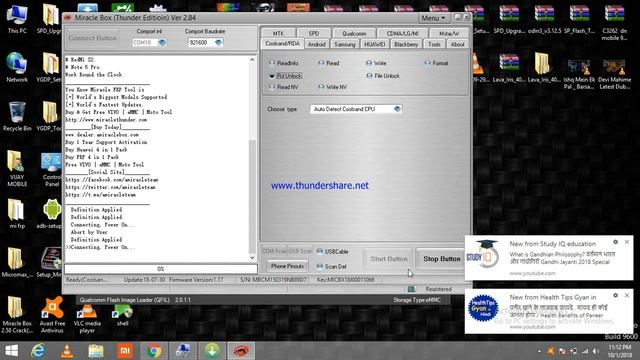The image size is (640, 360).
Task: Click the log panel vertical scrollbar
Action: (x=252, y=158)
